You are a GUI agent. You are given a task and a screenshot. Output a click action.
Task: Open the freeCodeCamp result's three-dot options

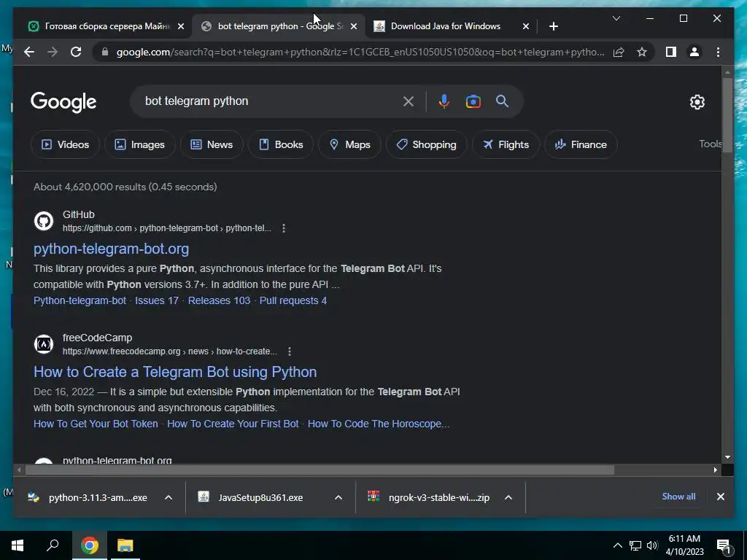289,351
